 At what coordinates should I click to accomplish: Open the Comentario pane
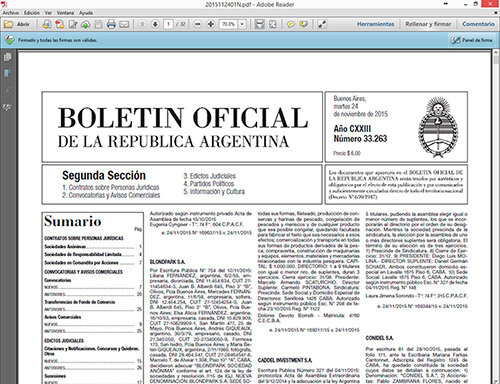(478, 24)
